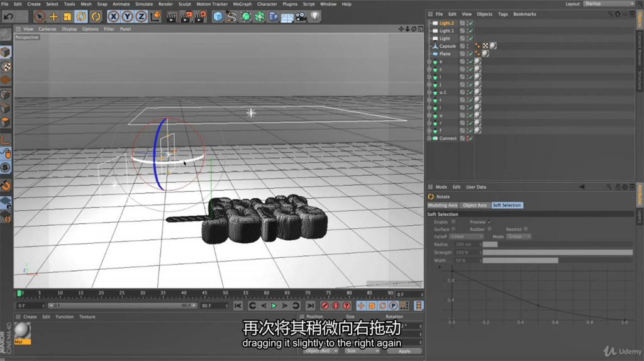
Task: Click the Render View clapperboard icon
Action: [x=171, y=16]
